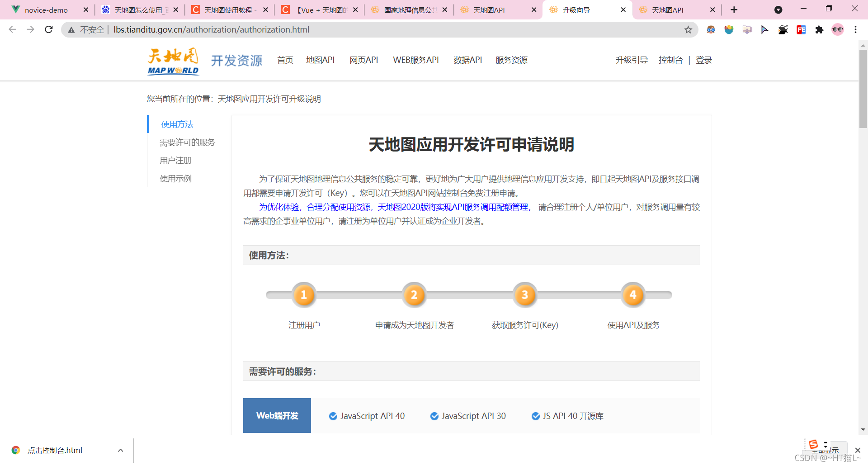Select 使用示例 in the sidebar
868x466 pixels.
coord(175,179)
